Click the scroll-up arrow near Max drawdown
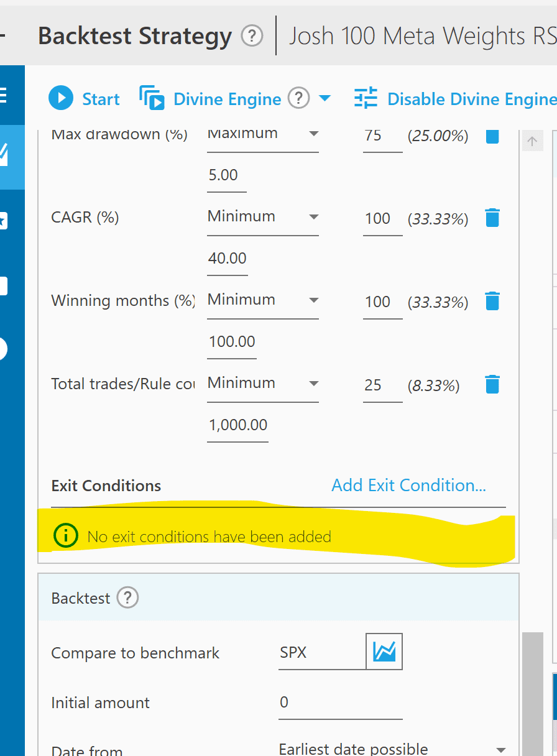The width and height of the screenshot is (557, 756). 532,141
